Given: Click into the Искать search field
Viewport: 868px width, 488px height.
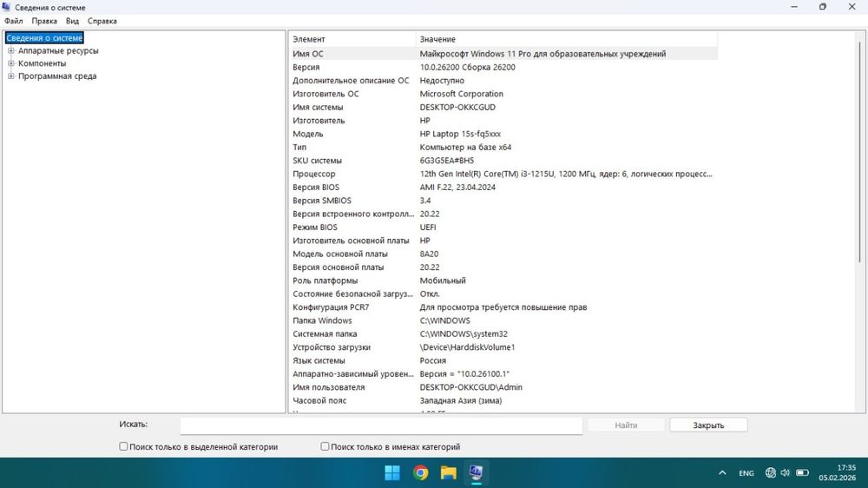Looking at the screenshot, I should (x=381, y=425).
